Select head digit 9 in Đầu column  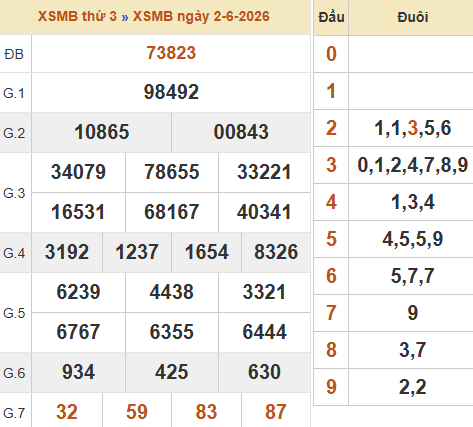point(331,387)
